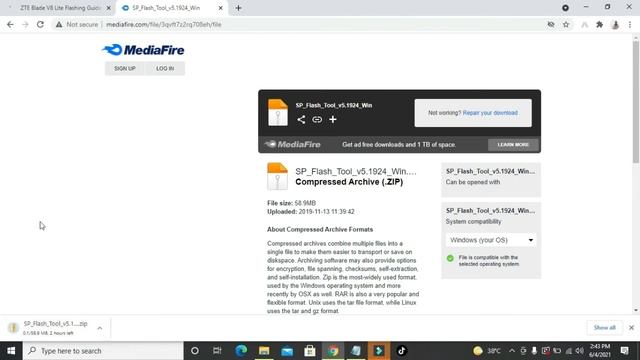This screenshot has height=360, width=640.
Task: Go back with the browser back arrow
Action: pos(10,24)
